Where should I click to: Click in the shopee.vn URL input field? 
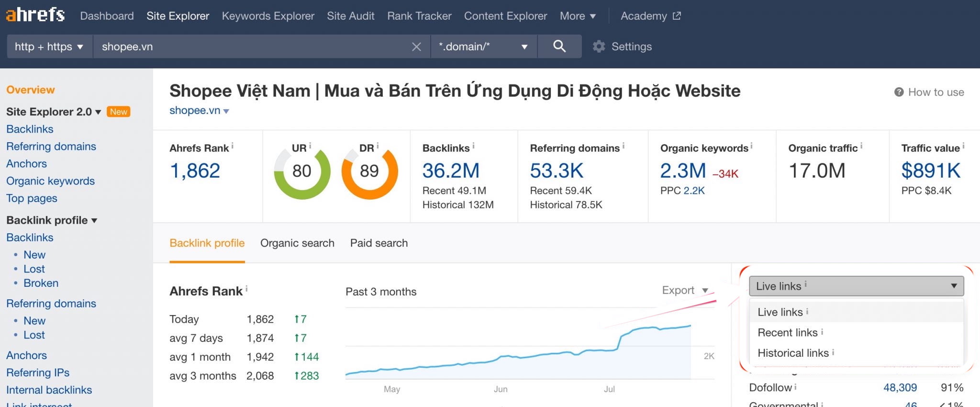point(254,46)
